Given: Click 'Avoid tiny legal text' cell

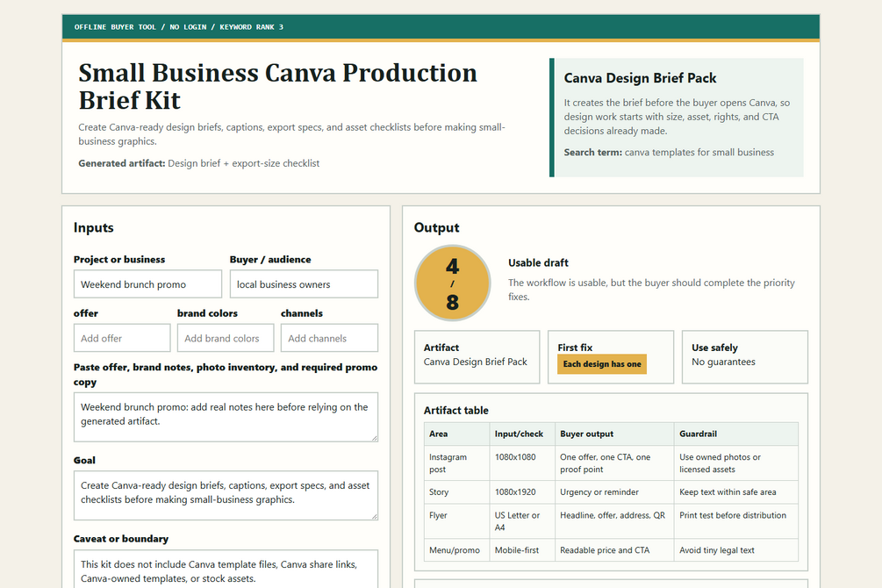Looking at the screenshot, I should click(735, 550).
